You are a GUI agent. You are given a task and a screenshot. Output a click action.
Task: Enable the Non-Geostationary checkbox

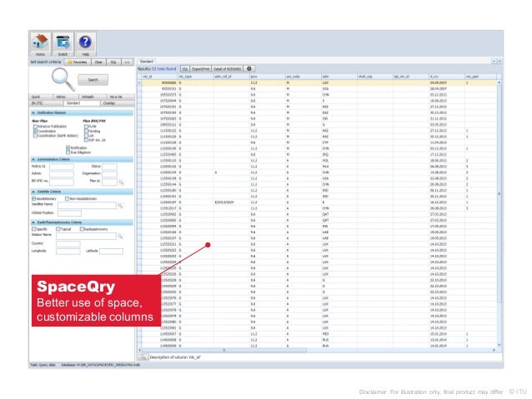(67, 198)
